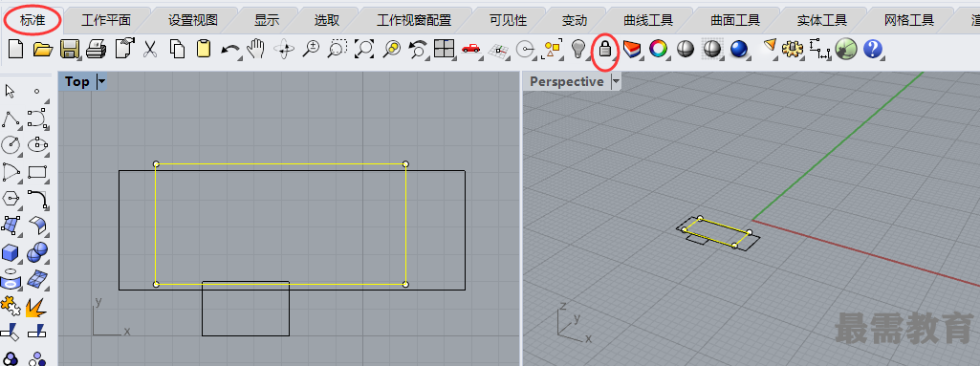Viewport: 980px width, 366px height.
Task: Paste from clipboard with the Paste icon
Action: pos(203,49)
